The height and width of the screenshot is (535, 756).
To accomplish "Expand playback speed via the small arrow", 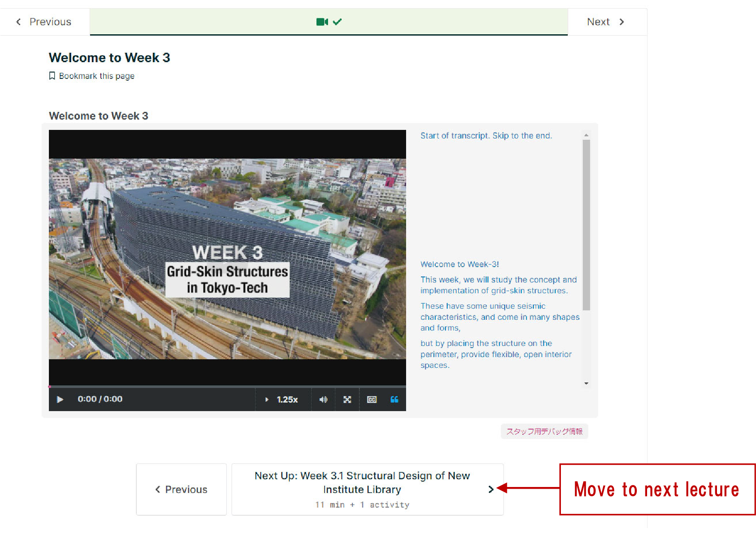I will (x=267, y=400).
